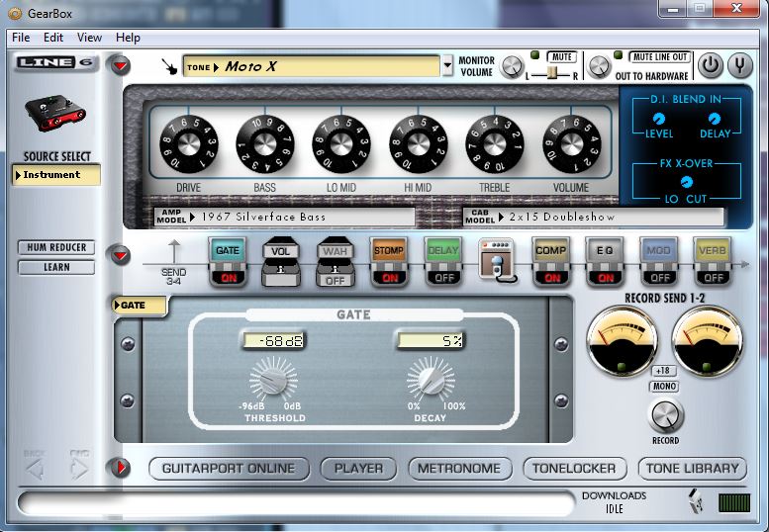Click the Line 6 logo
This screenshot has width=769, height=532.
[55, 62]
